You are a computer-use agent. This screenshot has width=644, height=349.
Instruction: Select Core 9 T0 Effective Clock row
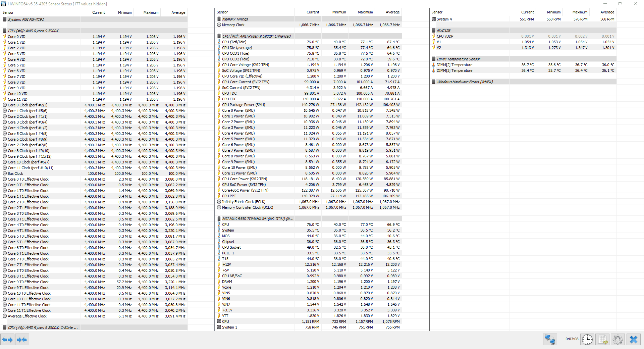(x=94, y=282)
